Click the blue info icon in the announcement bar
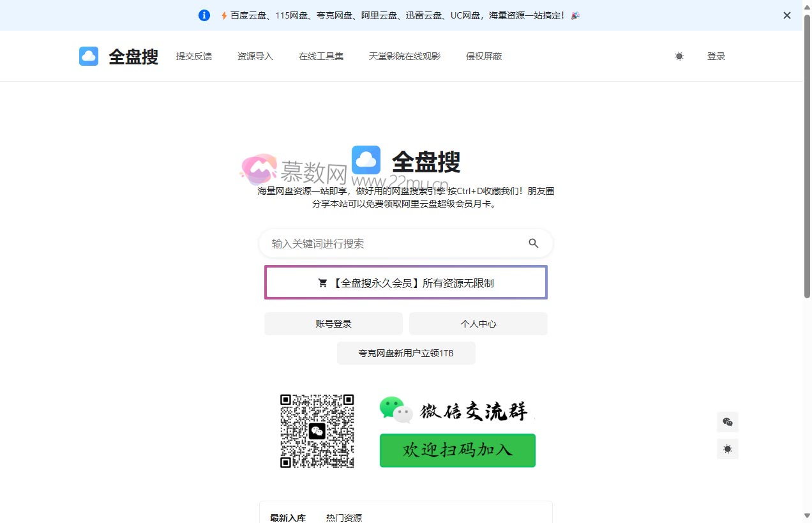 tap(204, 15)
